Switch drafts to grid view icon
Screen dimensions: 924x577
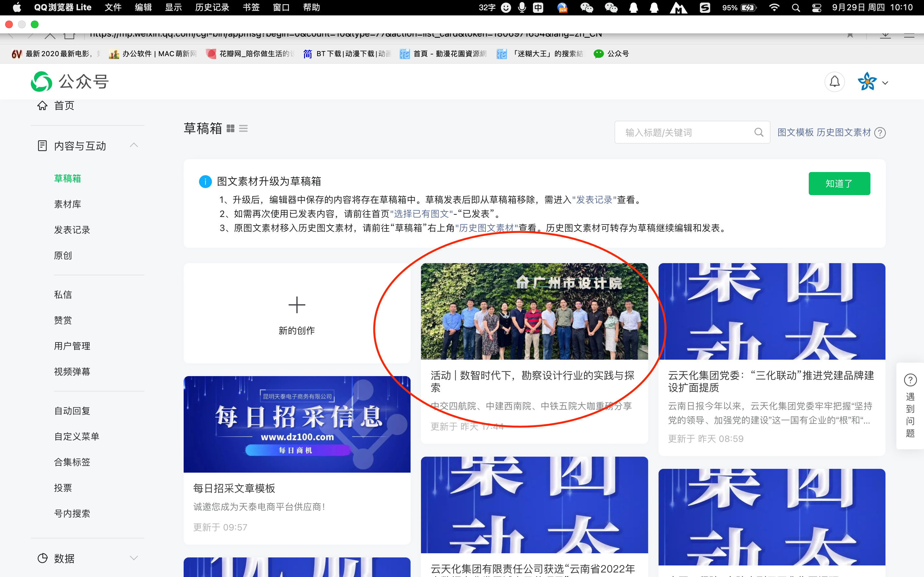[x=231, y=129]
